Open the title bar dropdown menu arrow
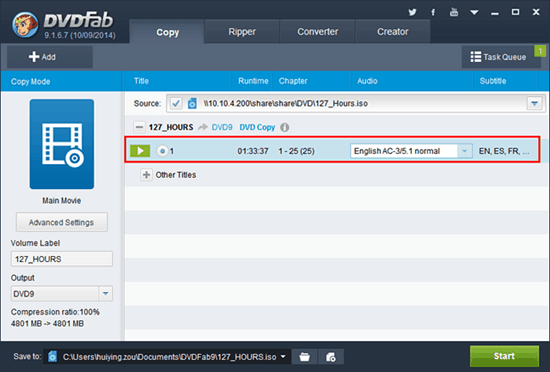 (x=474, y=12)
